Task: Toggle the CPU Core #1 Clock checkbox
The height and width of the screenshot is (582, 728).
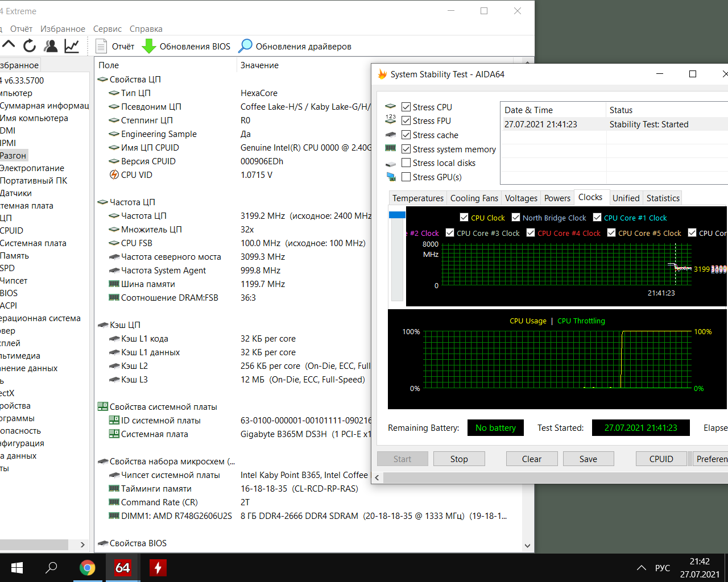Action: 597,217
